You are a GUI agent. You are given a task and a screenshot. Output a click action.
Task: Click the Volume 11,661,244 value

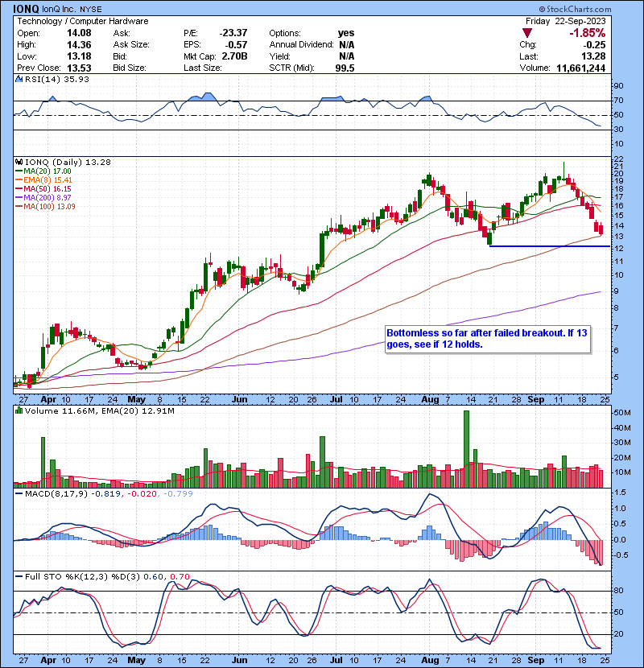(x=580, y=68)
